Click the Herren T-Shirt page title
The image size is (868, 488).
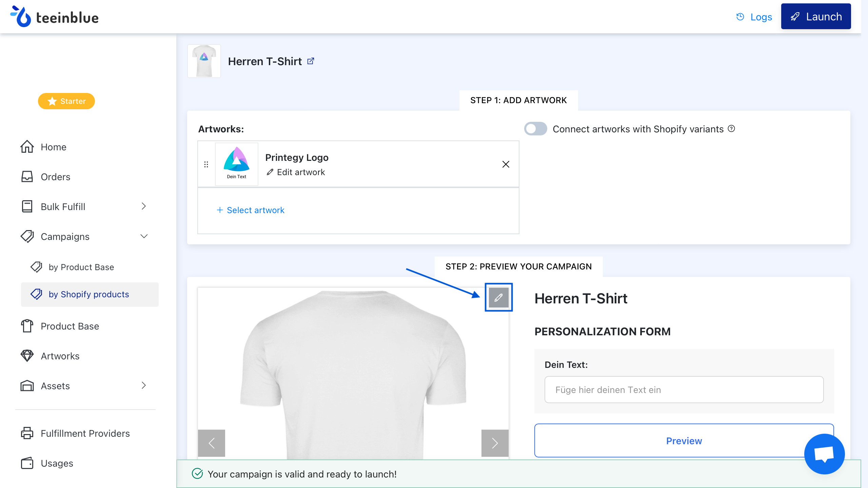(x=265, y=61)
